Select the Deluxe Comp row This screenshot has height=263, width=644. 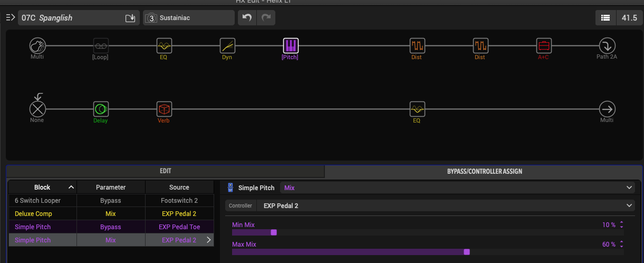coord(111,214)
